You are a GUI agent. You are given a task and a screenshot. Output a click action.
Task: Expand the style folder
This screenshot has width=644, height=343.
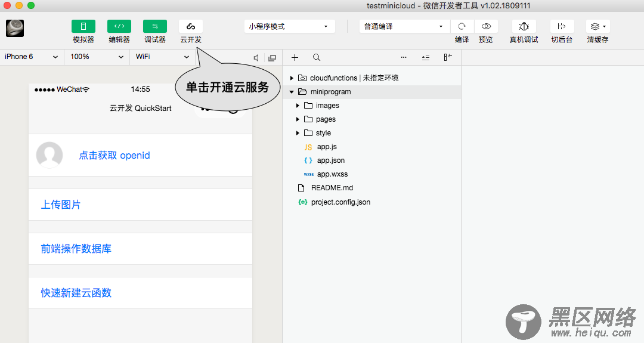(298, 133)
